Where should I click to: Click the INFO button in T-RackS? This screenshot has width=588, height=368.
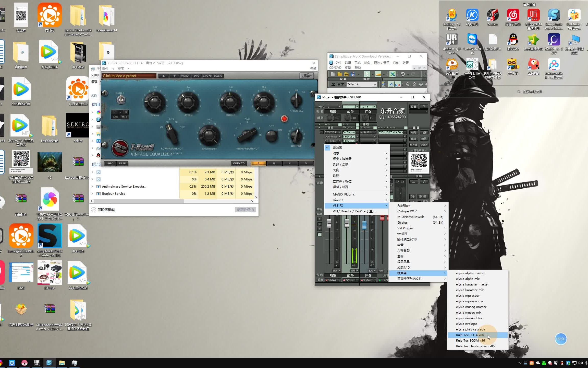pos(110,163)
